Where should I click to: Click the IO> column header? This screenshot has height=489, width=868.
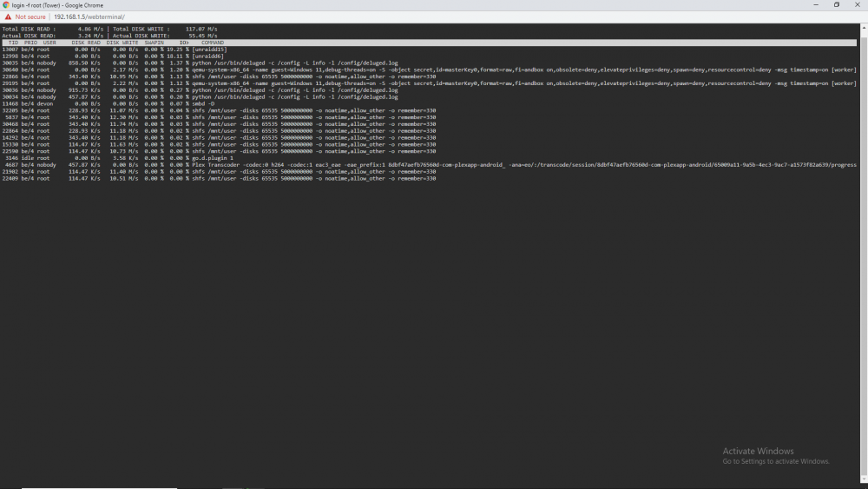[x=184, y=43]
